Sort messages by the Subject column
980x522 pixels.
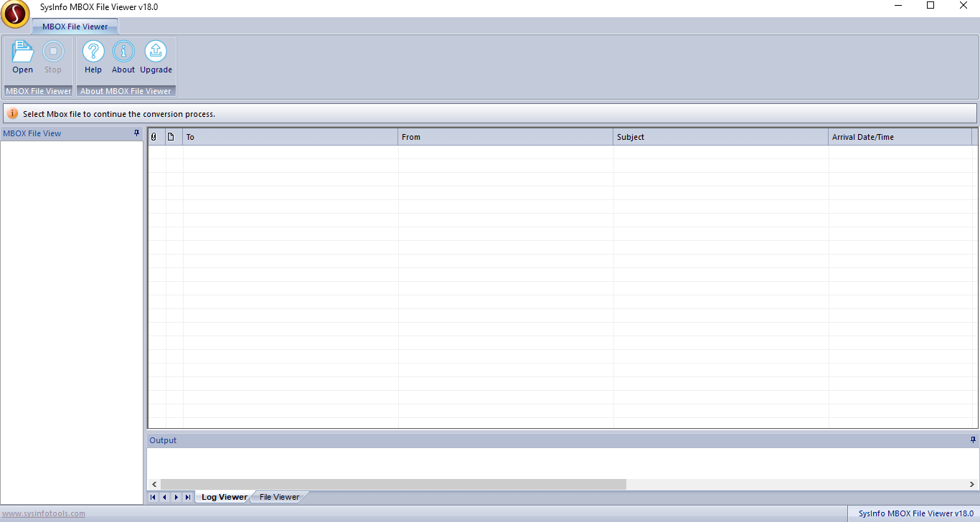tap(720, 136)
